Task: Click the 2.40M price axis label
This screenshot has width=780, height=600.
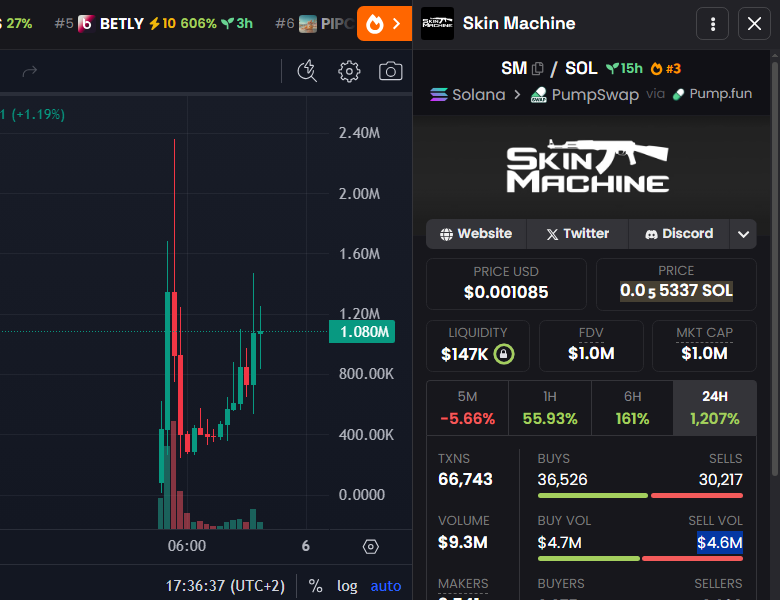Action: click(x=359, y=133)
